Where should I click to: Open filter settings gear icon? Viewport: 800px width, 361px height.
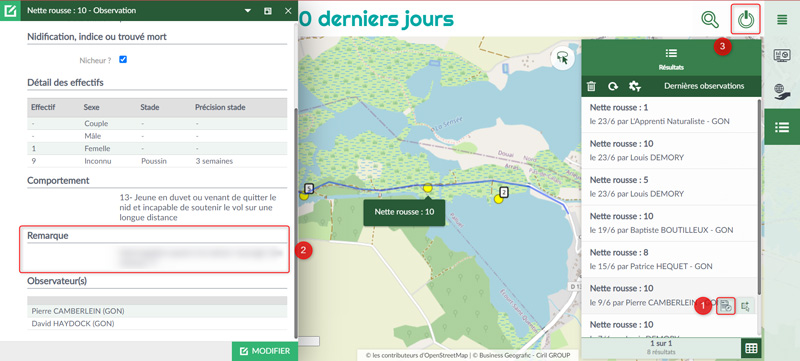click(635, 86)
